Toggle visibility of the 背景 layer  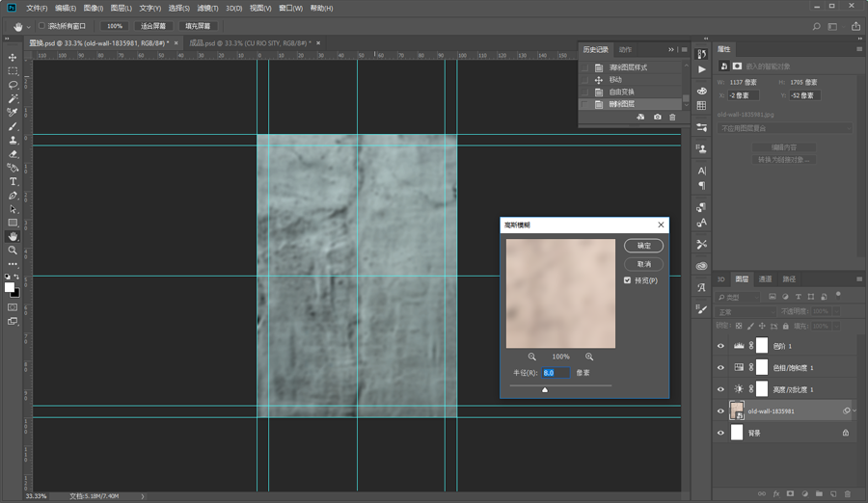point(720,434)
